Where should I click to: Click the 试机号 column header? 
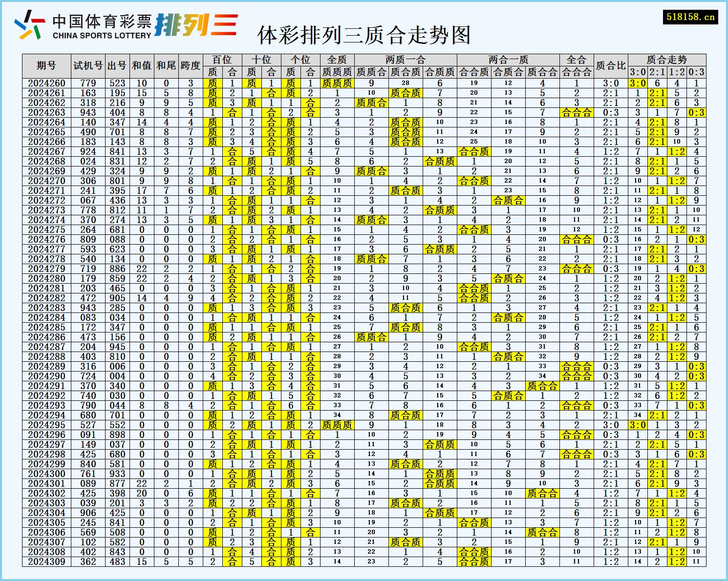coord(88,65)
